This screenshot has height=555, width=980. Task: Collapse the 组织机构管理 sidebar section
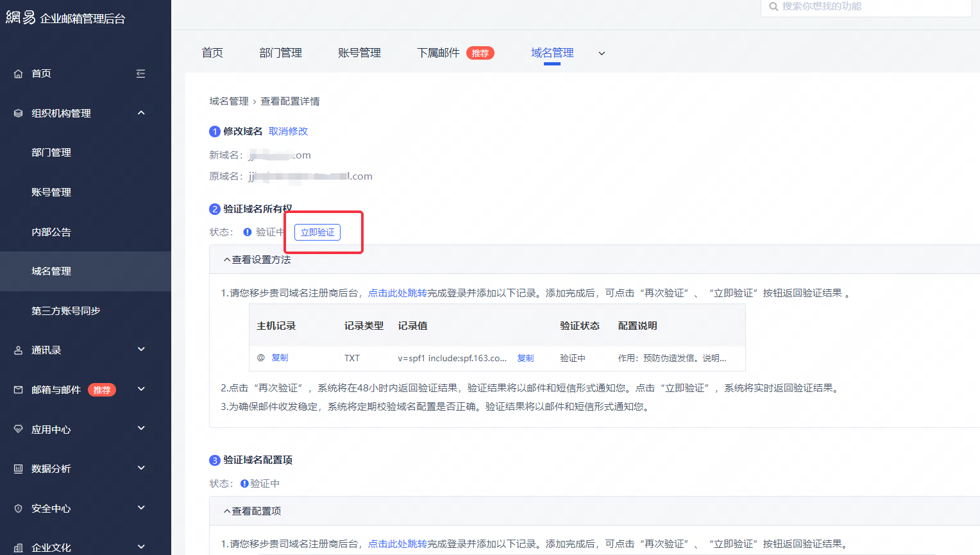141,113
